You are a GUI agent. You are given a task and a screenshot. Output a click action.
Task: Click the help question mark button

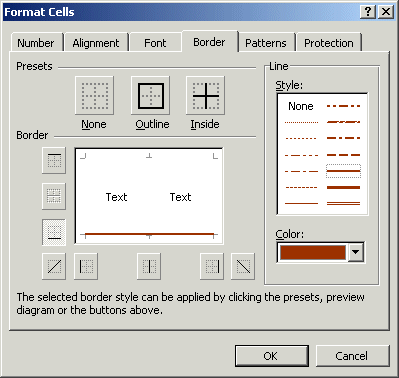coord(368,12)
